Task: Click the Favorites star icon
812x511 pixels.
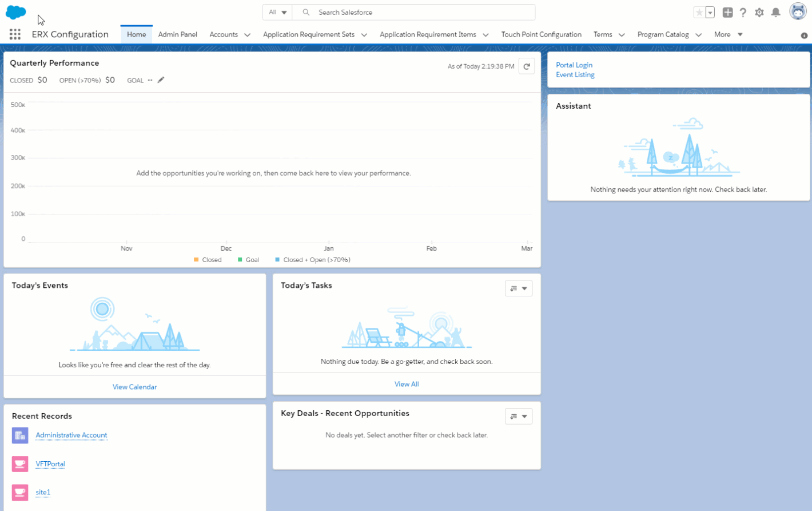Action: click(699, 13)
